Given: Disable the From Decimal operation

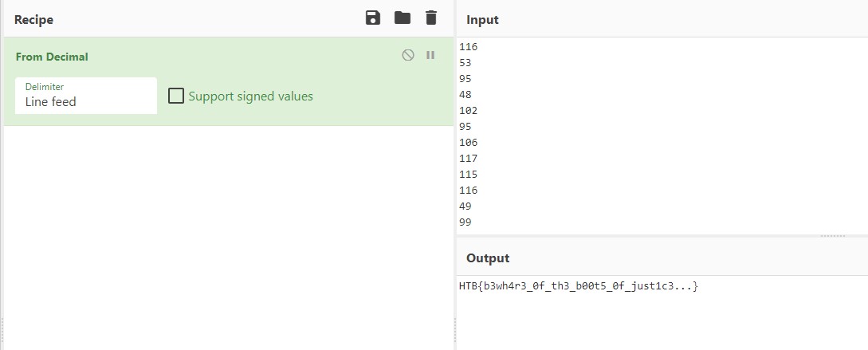Looking at the screenshot, I should 408,56.
